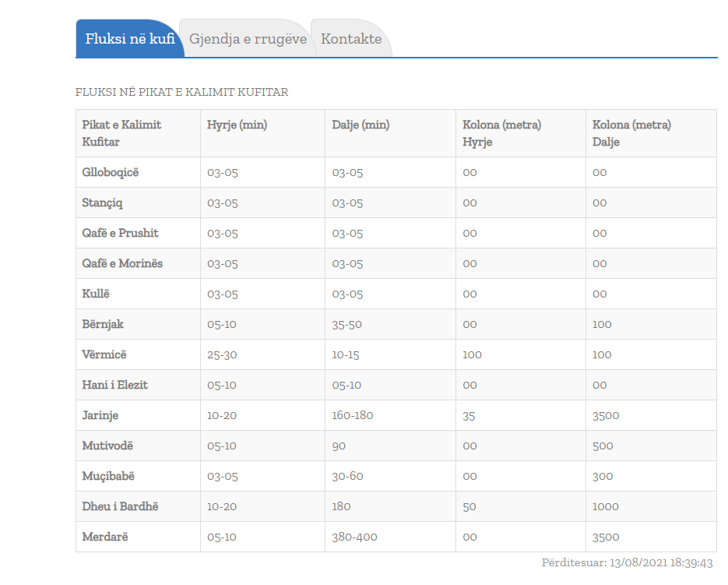Screen dimensions: 728x585
Task: Click the Hyrje (min) column header
Action: [x=237, y=125]
